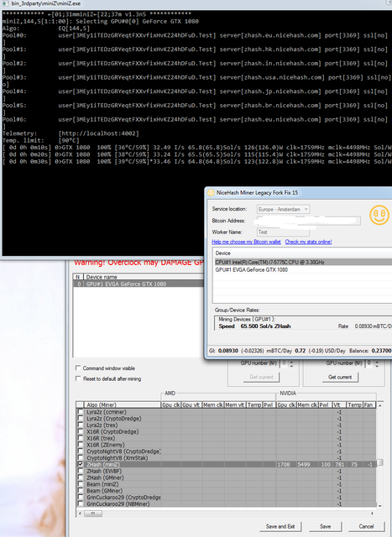Click the Telemetry localhost:4002 line in console
The image size is (392, 537).
(x=71, y=133)
